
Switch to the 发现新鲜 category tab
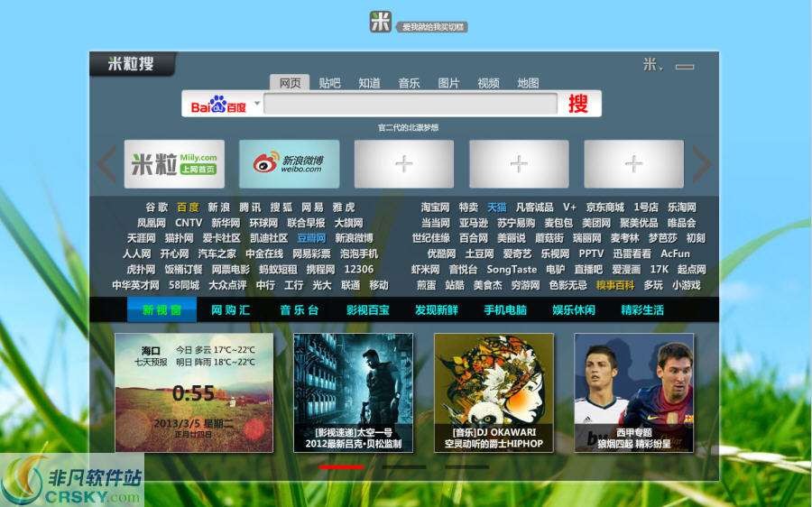436,309
